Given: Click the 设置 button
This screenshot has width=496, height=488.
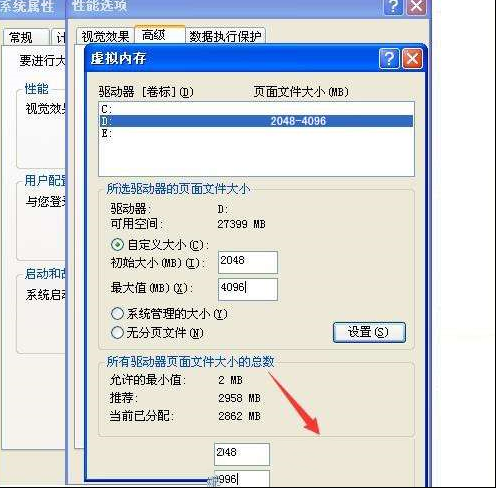Looking at the screenshot, I should point(369,332).
